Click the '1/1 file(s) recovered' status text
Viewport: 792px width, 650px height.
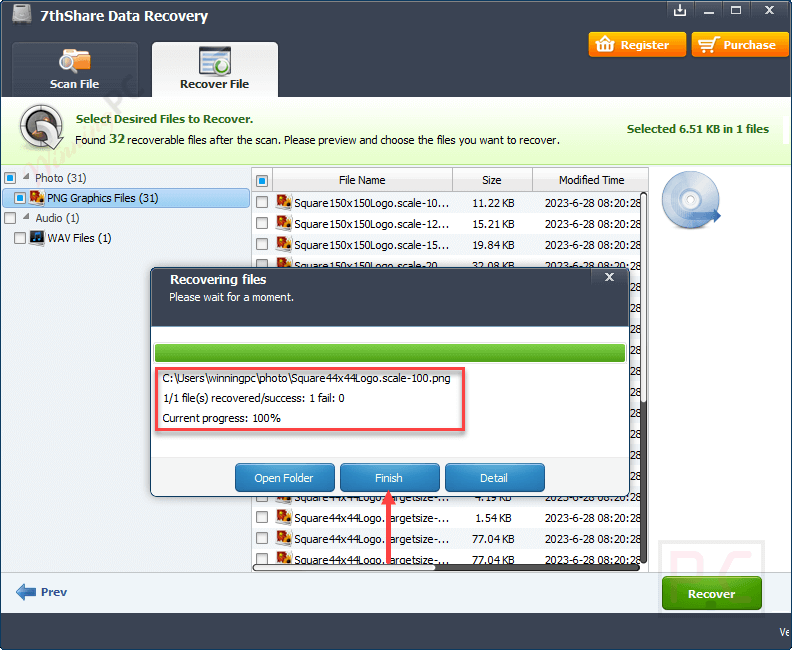tap(254, 398)
